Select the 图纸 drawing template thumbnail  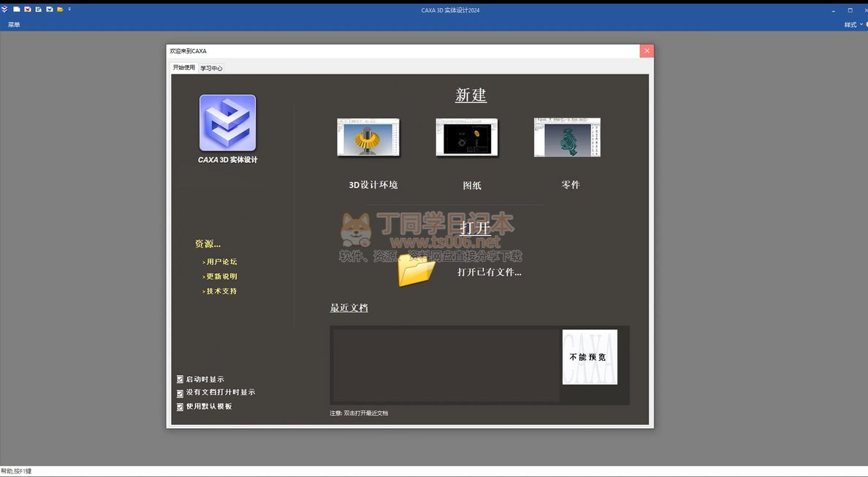tap(466, 137)
